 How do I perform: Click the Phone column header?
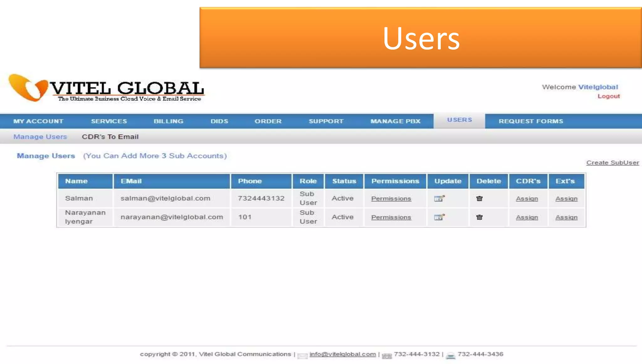click(x=261, y=181)
